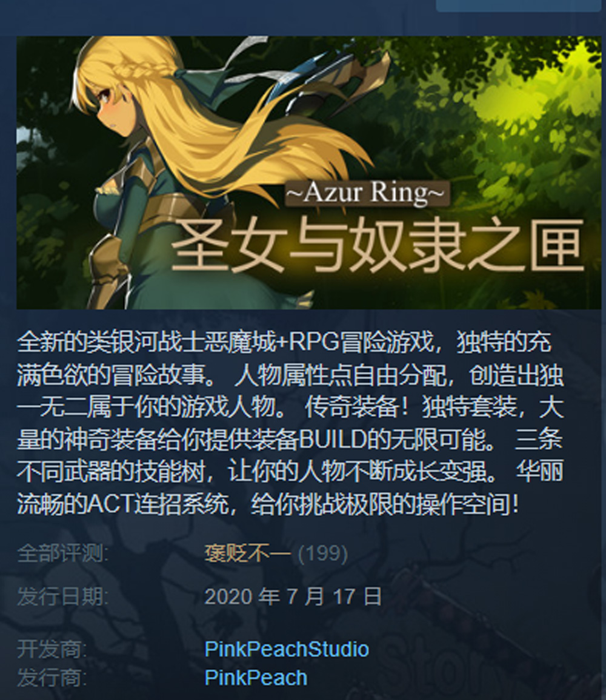Click the 发行日期 label

point(63,596)
